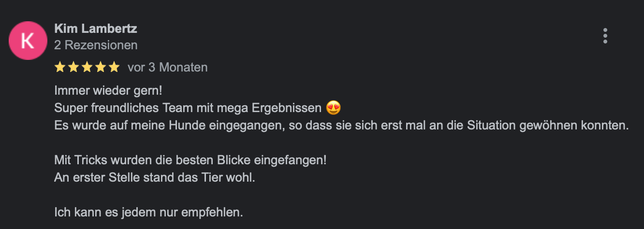644x229 pixels.
Task: Click the 'Es wurde auf meine Hunde' sentence
Action: [341, 125]
